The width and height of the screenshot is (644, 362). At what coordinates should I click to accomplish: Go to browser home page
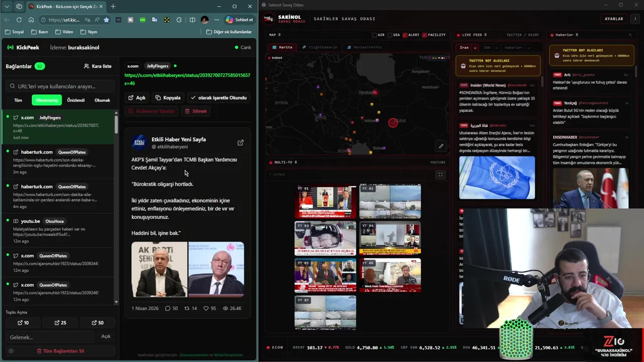click(31, 20)
